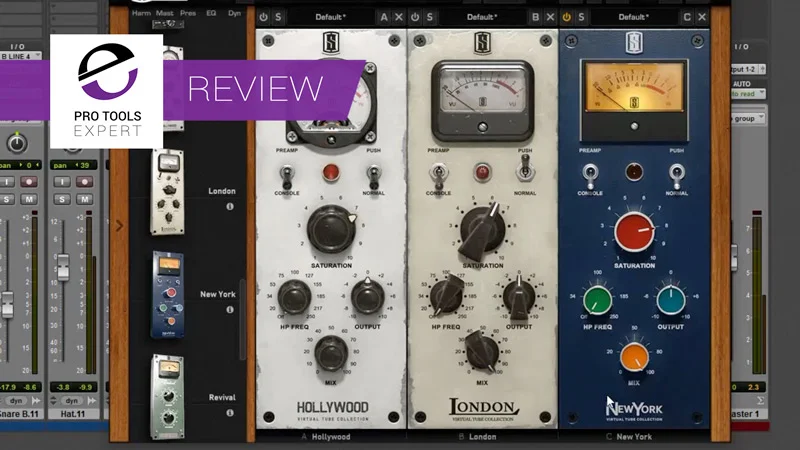Viewport: 800px width, 450px height.
Task: Open master track group dropdown
Action: pos(747,118)
